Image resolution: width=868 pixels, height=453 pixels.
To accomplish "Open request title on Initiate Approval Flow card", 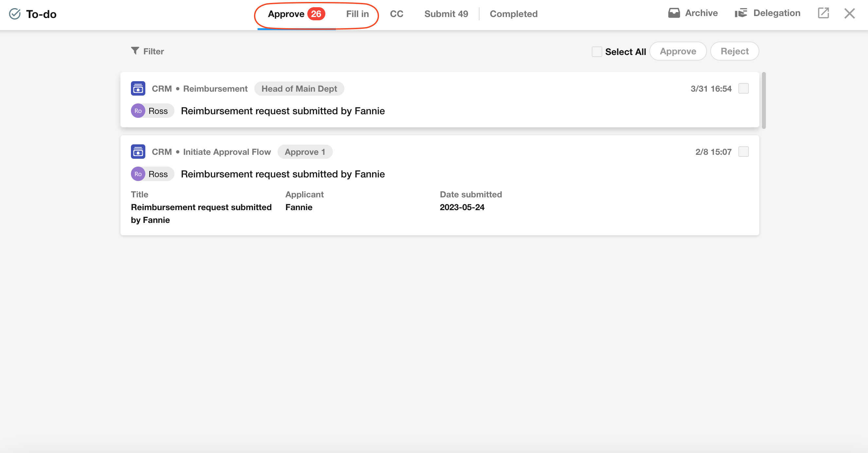I will pos(283,174).
